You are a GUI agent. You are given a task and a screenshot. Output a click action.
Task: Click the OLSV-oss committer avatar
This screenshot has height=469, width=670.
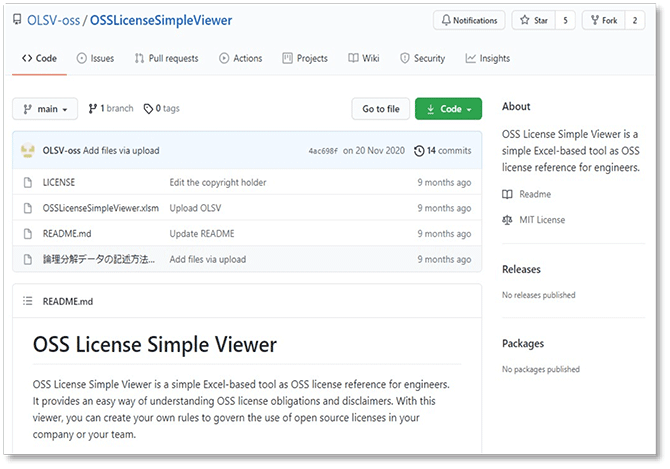click(27, 151)
